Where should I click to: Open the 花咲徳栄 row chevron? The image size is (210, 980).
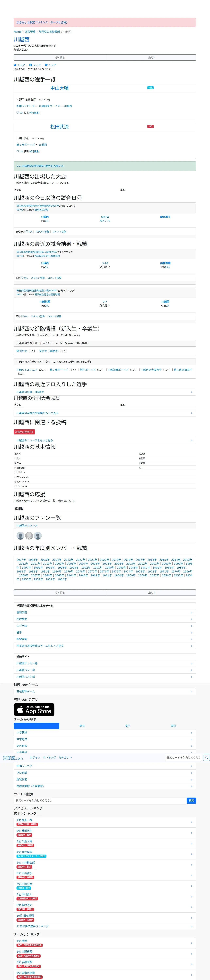click(x=192, y=619)
